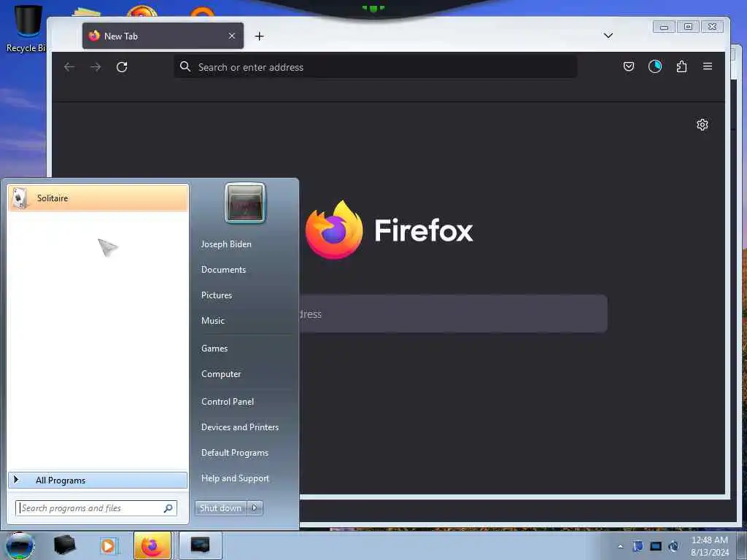747x560 pixels.
Task: Click the Start menu search magnifier icon
Action: pos(169,508)
